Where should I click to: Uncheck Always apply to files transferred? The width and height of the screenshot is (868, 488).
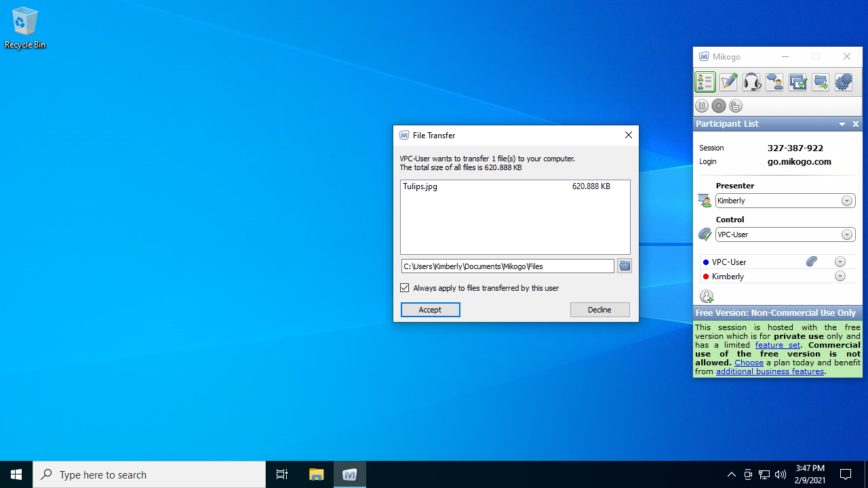point(405,288)
